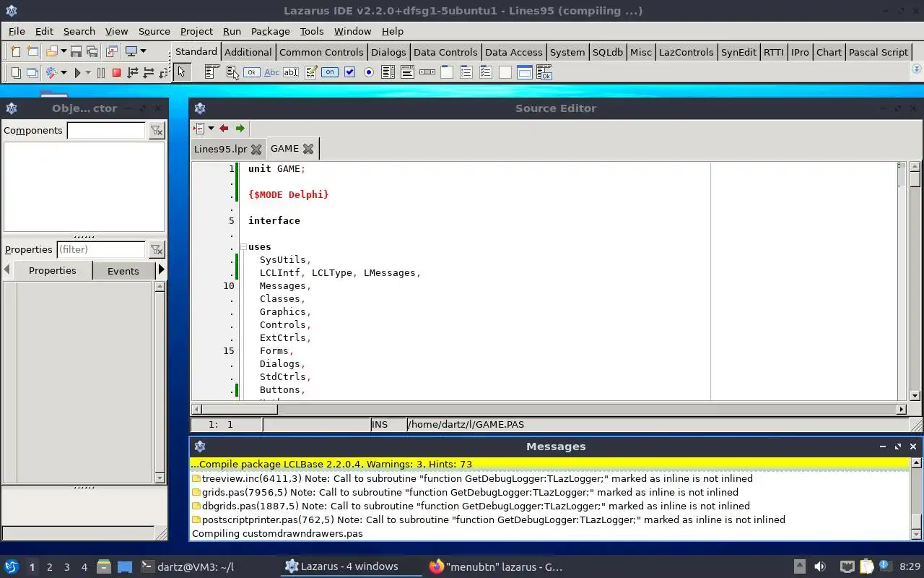
Task: Open the Package menu
Action: (270, 31)
